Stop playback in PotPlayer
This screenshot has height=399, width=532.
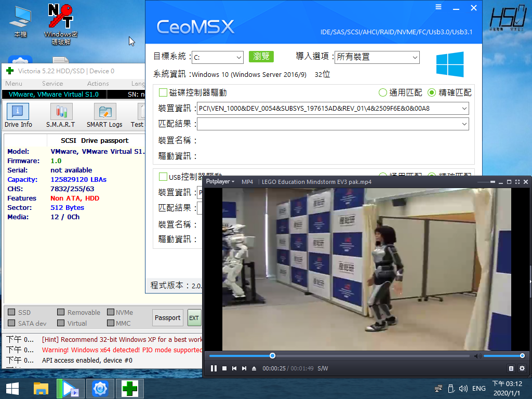(x=224, y=368)
